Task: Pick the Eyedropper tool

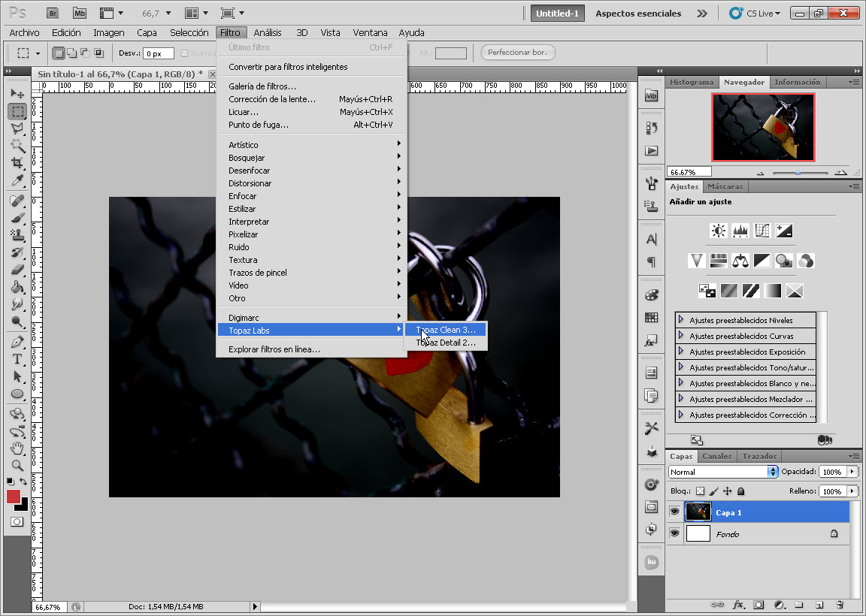Action: (17, 180)
